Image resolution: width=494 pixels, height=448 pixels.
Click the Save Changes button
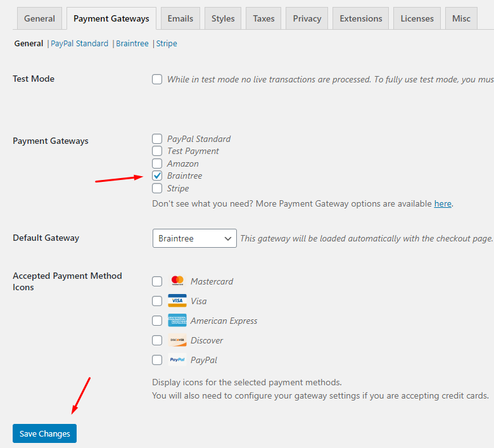pos(44,433)
